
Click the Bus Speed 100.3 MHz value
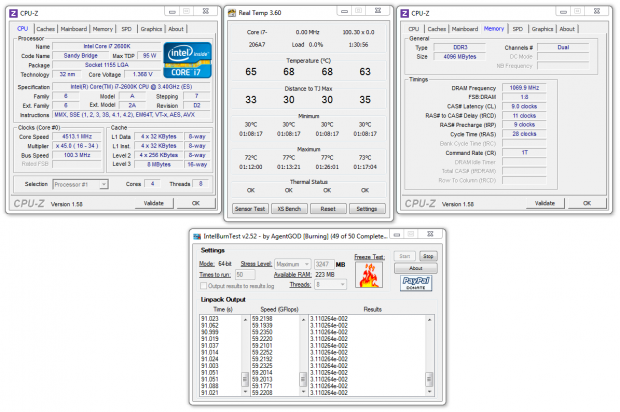(x=77, y=155)
